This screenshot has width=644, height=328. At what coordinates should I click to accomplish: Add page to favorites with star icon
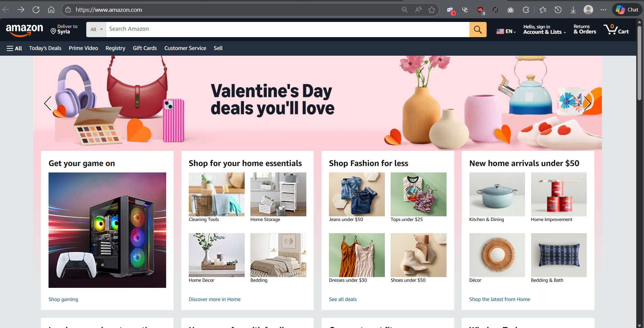432,10
